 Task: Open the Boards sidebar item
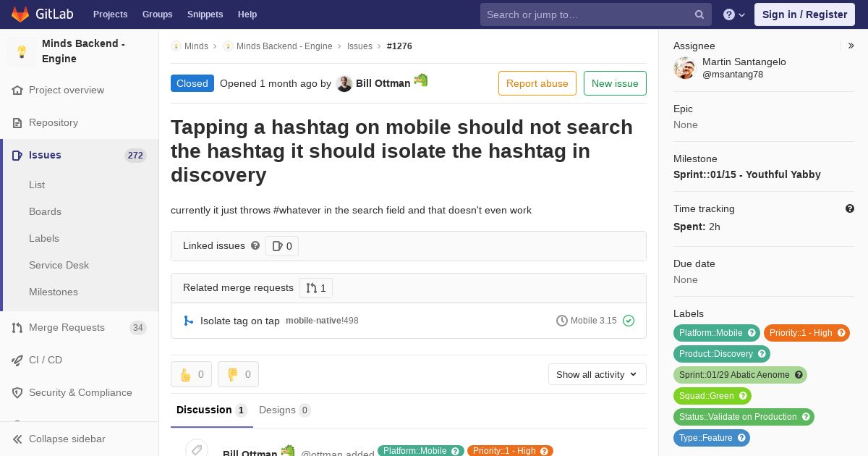45,212
